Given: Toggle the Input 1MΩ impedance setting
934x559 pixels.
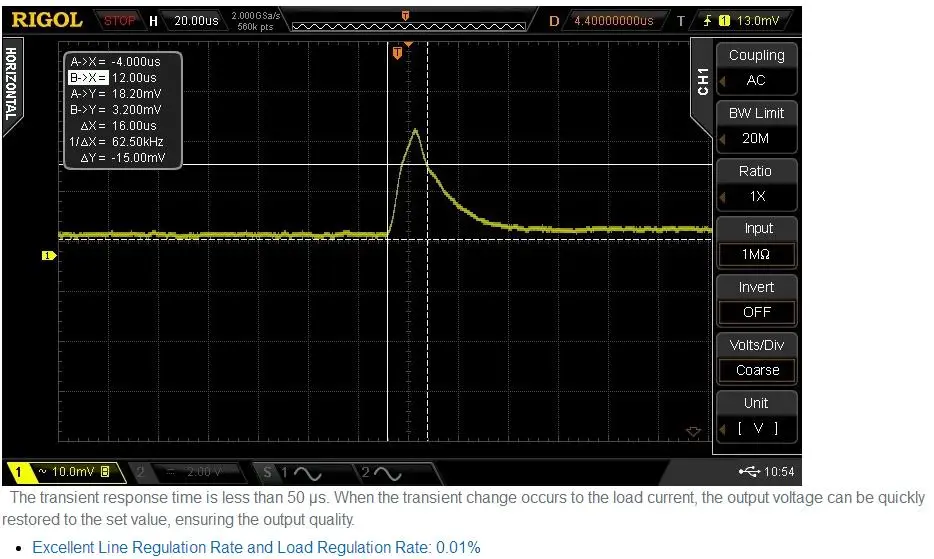Looking at the screenshot, I should tap(756, 242).
